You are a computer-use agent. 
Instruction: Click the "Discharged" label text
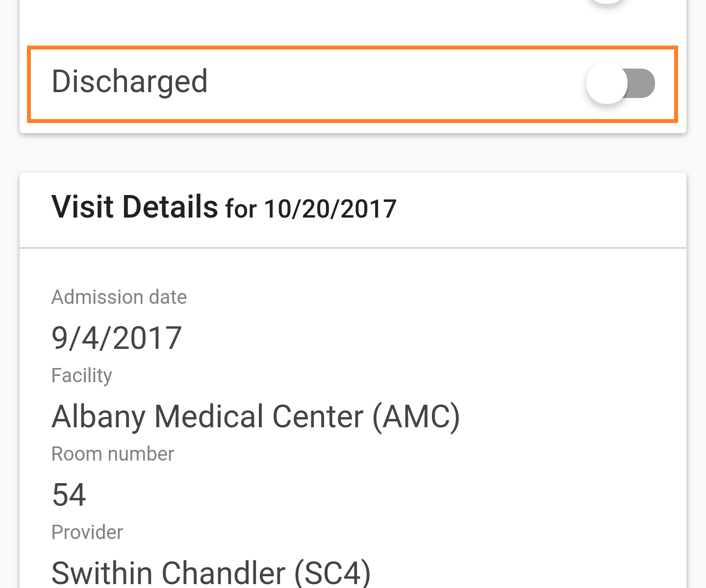point(129,81)
